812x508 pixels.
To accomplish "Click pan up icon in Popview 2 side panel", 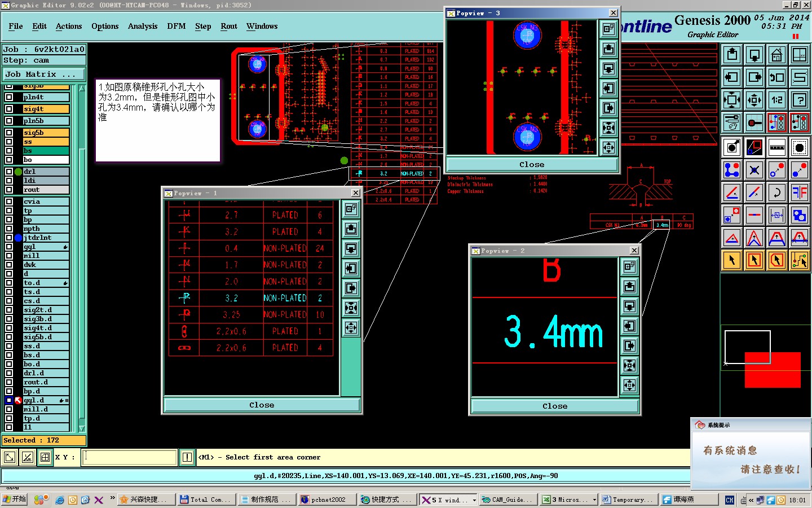I will coord(630,286).
